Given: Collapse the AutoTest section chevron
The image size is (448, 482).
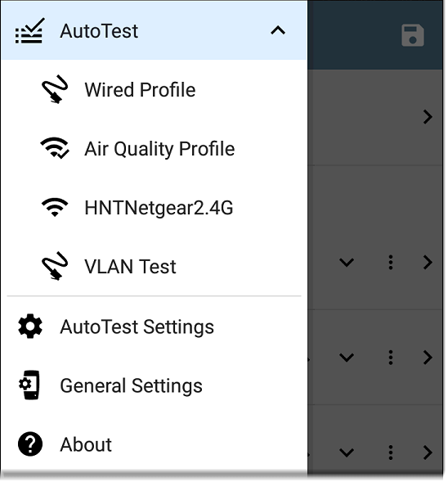Looking at the screenshot, I should pyautogui.click(x=278, y=30).
